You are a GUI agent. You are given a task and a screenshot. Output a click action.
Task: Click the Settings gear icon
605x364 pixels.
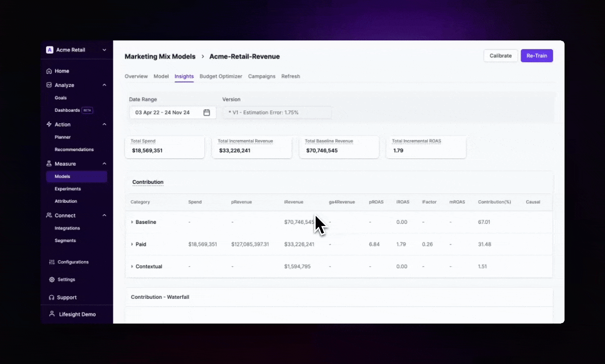52,280
